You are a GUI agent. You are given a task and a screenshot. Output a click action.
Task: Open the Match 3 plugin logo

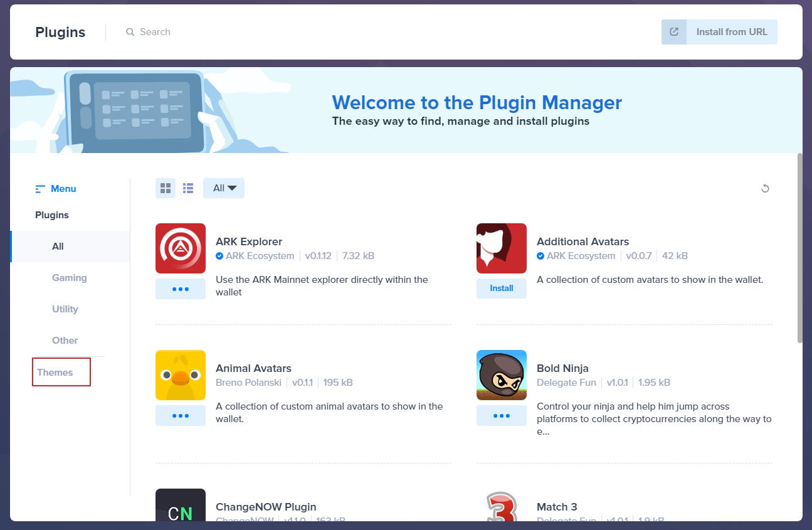[x=502, y=505]
